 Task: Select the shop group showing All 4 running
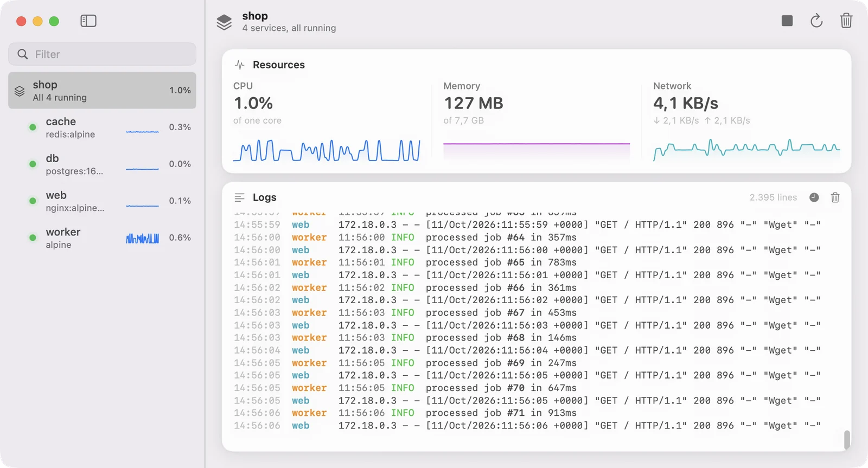pos(102,91)
